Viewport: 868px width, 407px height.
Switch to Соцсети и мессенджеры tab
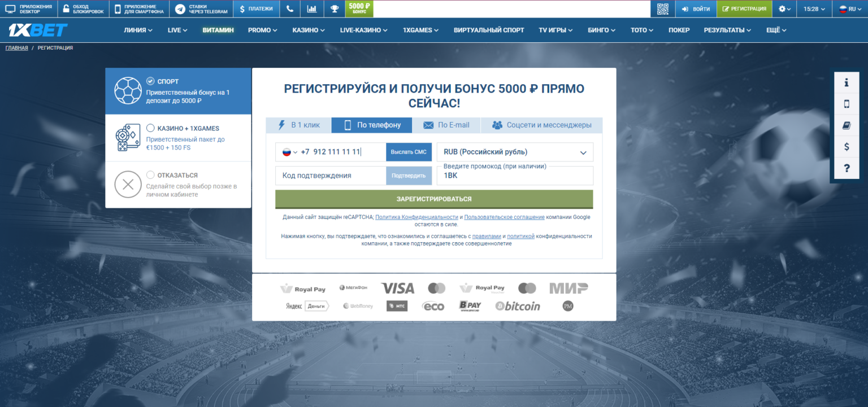pyautogui.click(x=541, y=125)
